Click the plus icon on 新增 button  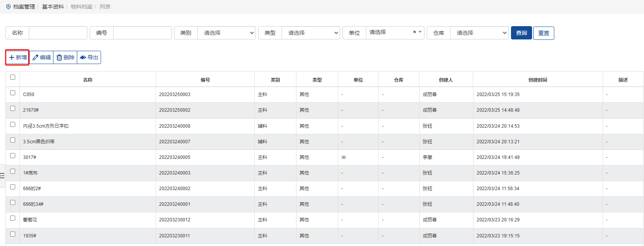(x=12, y=57)
